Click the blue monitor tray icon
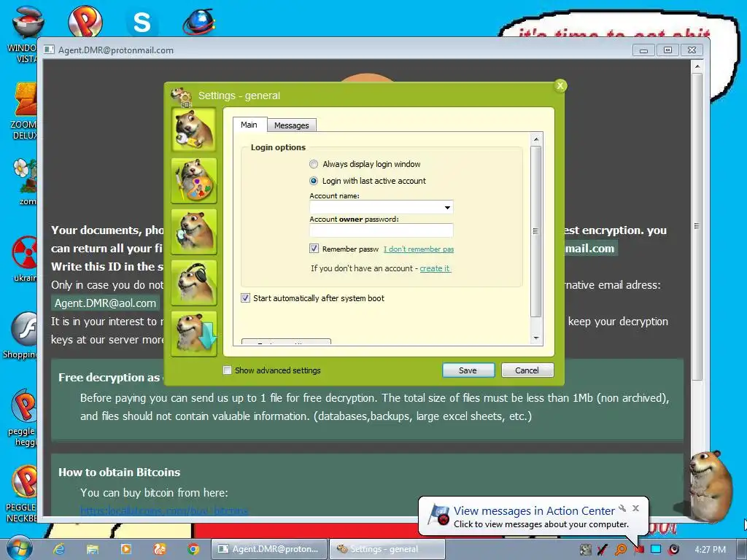The height and width of the screenshot is (560, 747). pyautogui.click(x=656, y=550)
